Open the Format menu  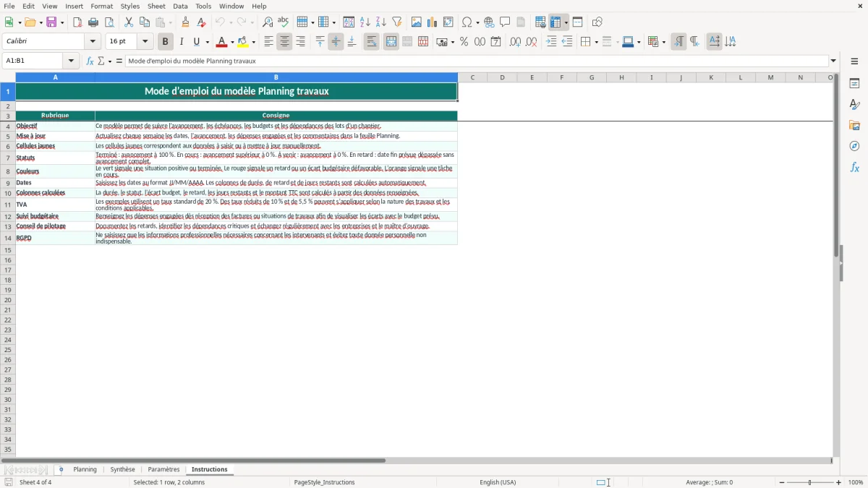[x=102, y=6]
